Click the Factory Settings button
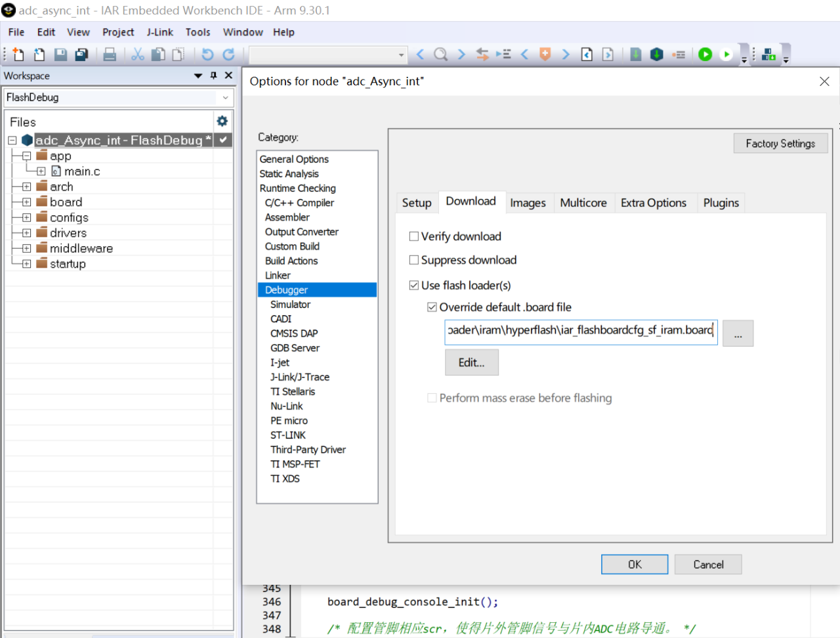 tap(780, 143)
